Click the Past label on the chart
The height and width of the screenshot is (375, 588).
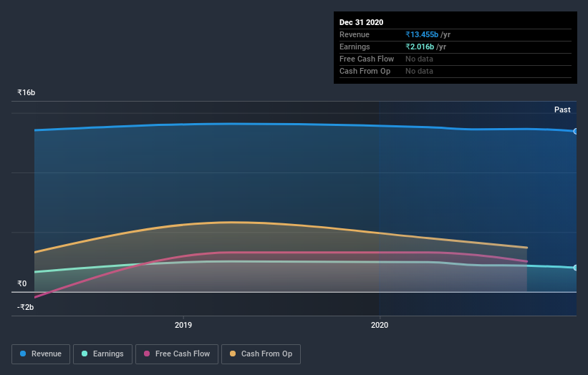pyautogui.click(x=562, y=109)
